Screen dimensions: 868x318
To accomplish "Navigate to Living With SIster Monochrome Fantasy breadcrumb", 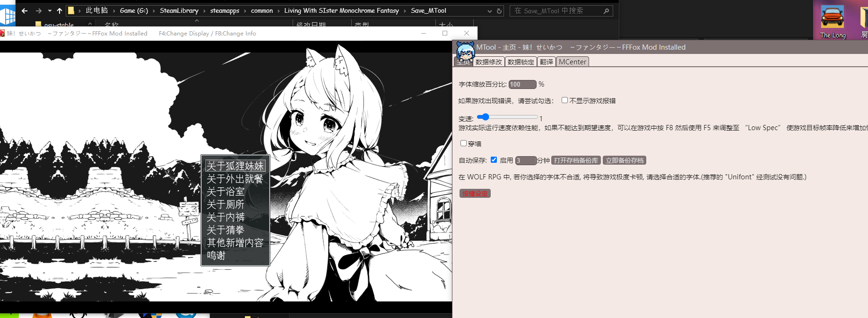I will pos(341,10).
